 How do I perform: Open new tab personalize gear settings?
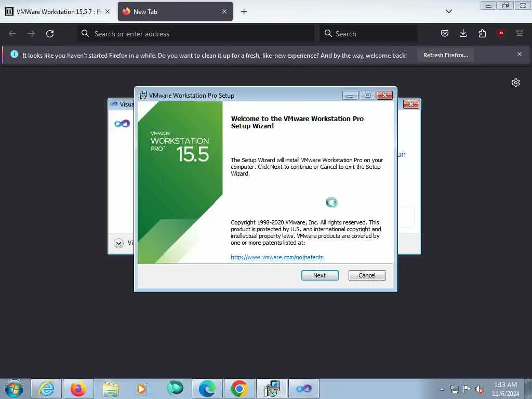click(x=516, y=83)
